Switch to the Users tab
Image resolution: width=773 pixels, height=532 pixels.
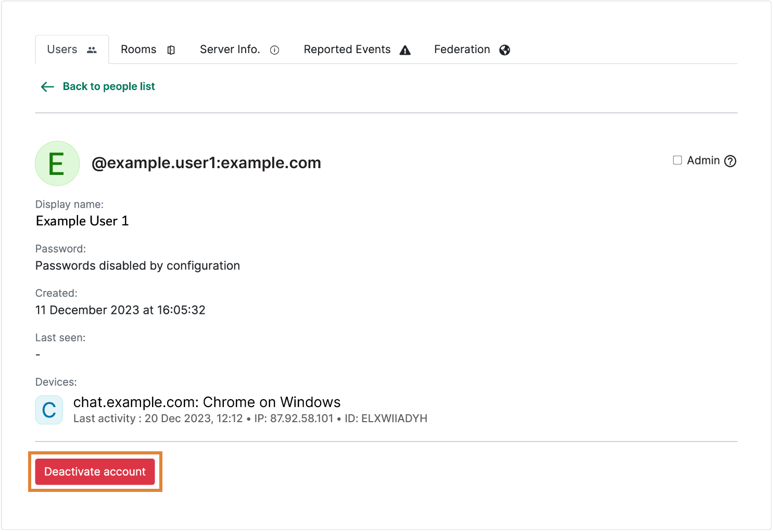pos(62,49)
